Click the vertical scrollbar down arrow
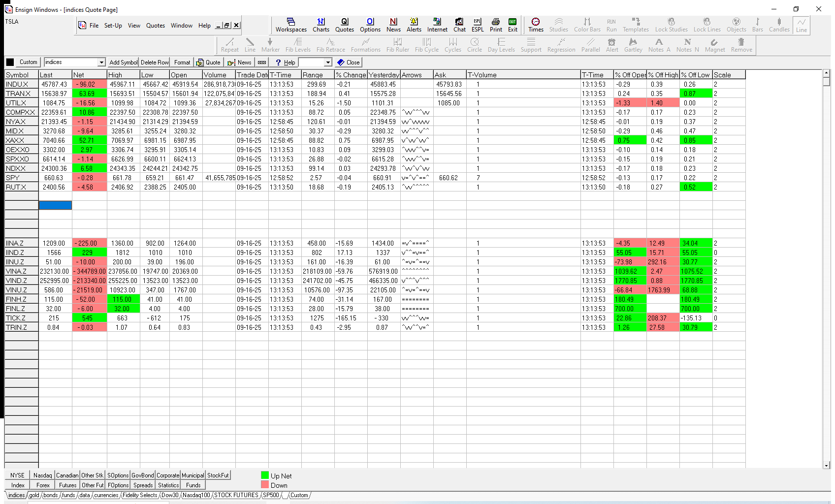This screenshot has height=504, width=835. point(826,465)
